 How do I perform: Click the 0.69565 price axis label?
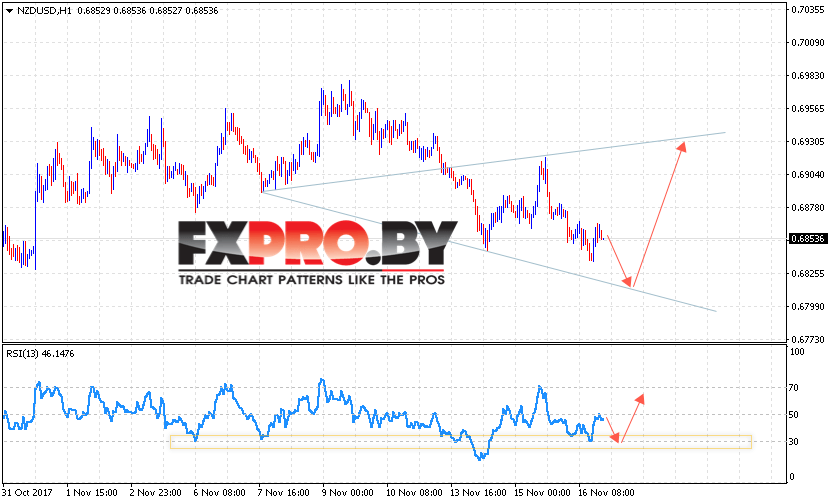tap(807, 108)
